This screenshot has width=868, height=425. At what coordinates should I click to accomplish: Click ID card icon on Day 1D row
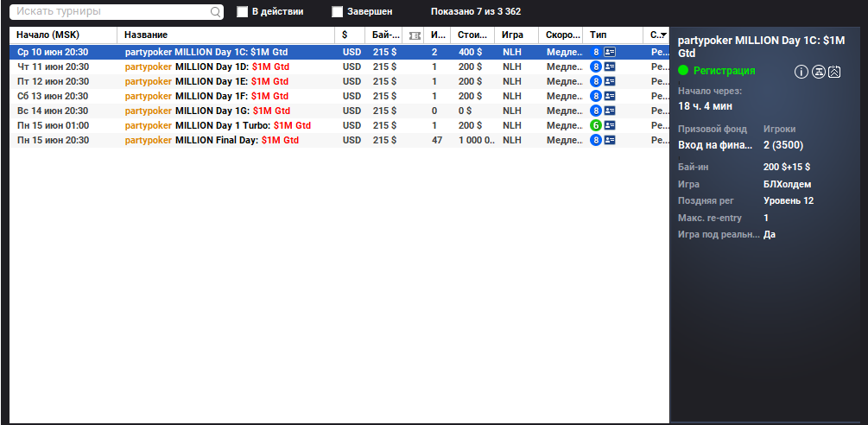pyautogui.click(x=610, y=67)
